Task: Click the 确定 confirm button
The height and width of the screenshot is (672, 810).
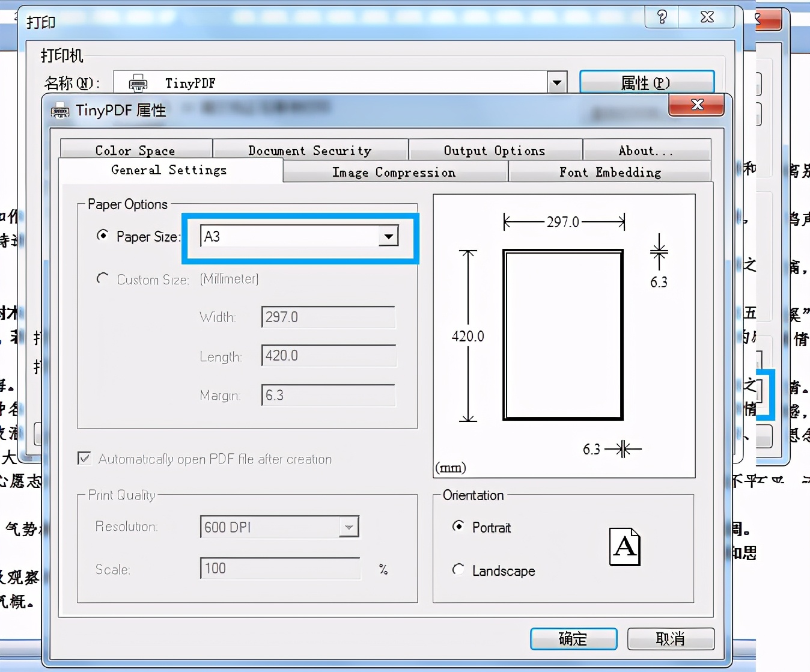Action: [573, 638]
